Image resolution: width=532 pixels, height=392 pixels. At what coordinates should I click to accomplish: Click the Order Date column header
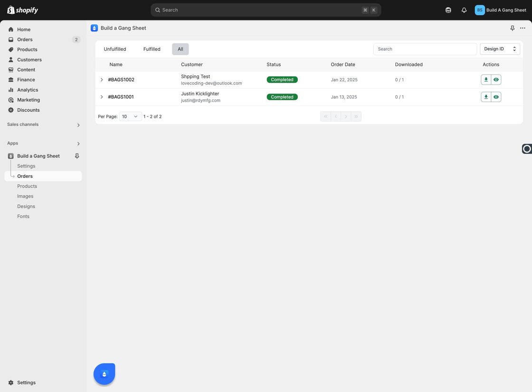pyautogui.click(x=342, y=65)
